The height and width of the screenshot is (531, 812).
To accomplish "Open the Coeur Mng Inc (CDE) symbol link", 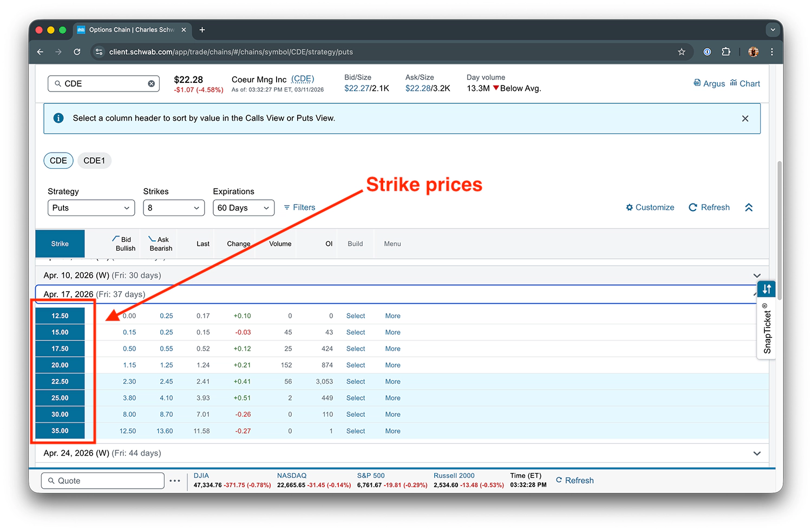I will click(303, 79).
